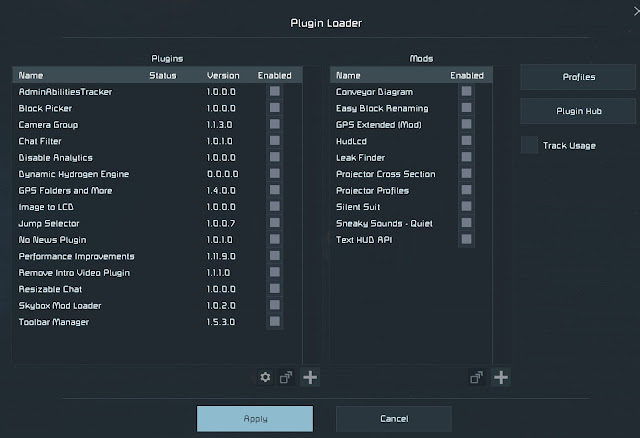This screenshot has height=438, width=640.
Task: Select the Jump Selector row name
Action: [49, 223]
